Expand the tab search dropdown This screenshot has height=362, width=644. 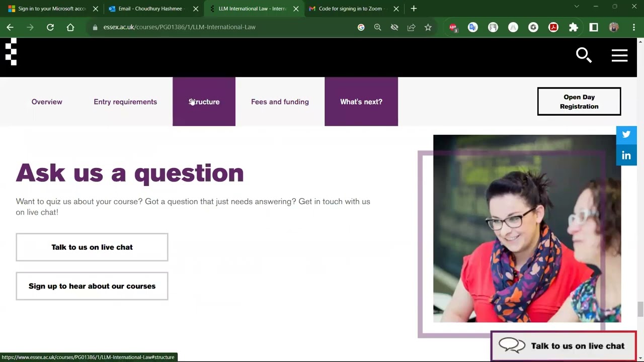pyautogui.click(x=577, y=7)
